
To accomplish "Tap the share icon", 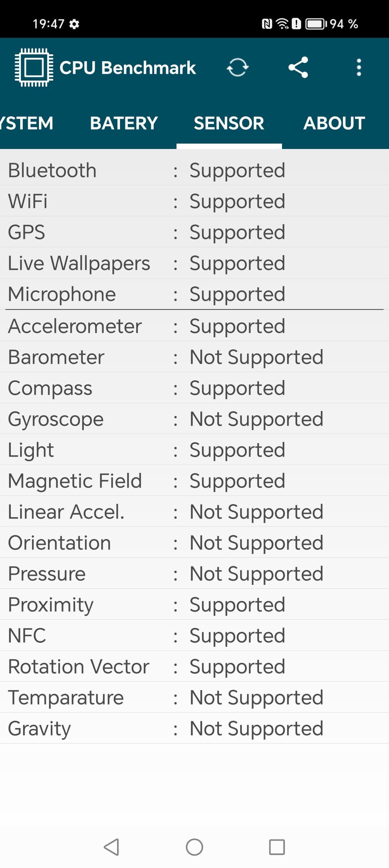I will (x=298, y=67).
